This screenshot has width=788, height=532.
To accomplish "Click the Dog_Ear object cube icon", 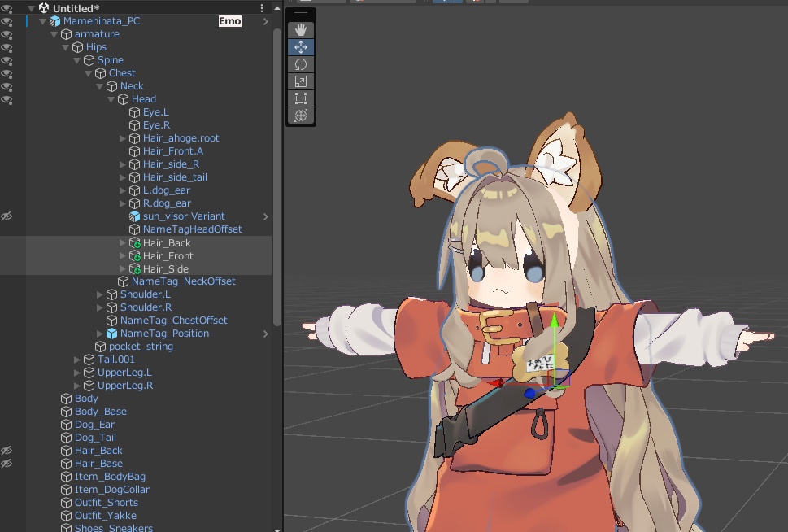I will (67, 425).
